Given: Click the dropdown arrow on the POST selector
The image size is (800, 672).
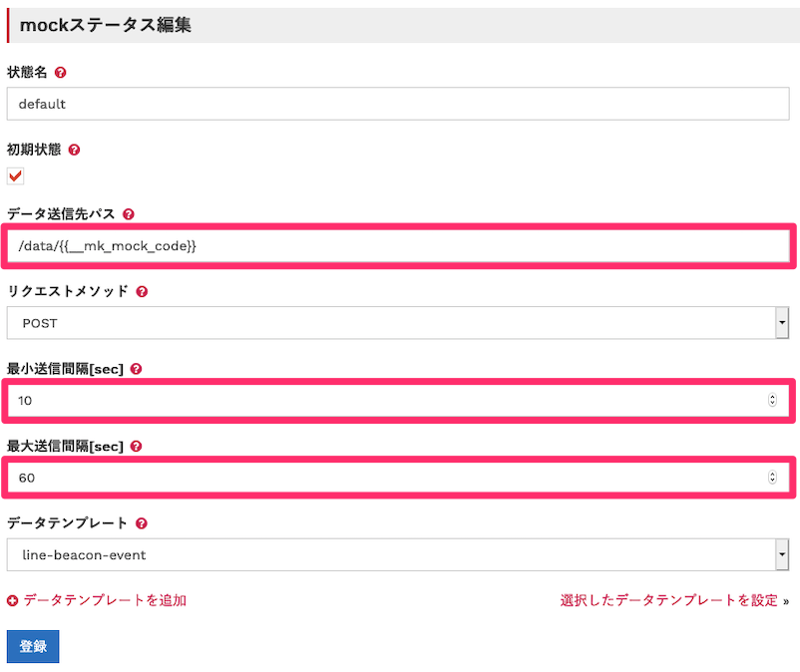Looking at the screenshot, I should tap(782, 323).
